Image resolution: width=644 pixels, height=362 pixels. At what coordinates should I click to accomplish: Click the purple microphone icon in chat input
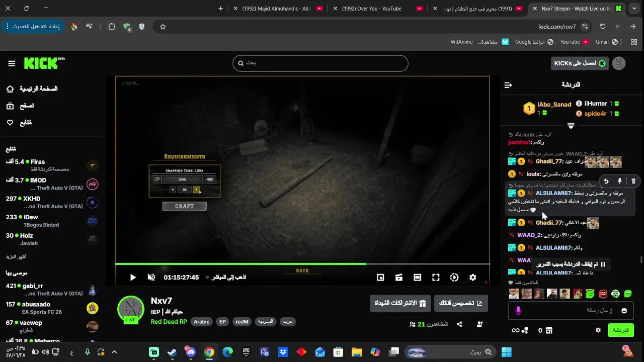(x=518, y=311)
